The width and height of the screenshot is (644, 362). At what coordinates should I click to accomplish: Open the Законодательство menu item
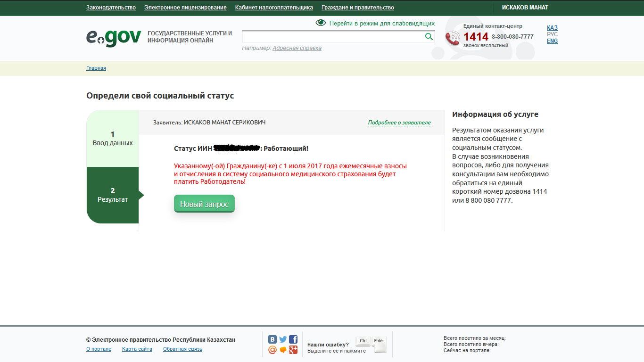pos(111,8)
